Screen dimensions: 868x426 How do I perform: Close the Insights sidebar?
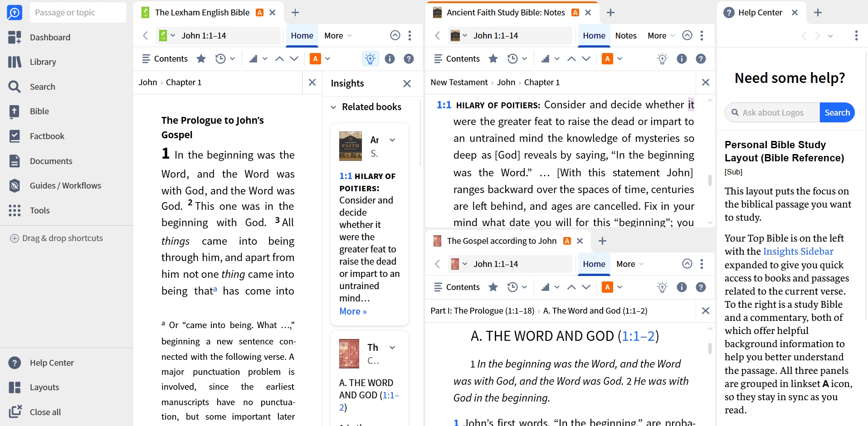pyautogui.click(x=407, y=83)
